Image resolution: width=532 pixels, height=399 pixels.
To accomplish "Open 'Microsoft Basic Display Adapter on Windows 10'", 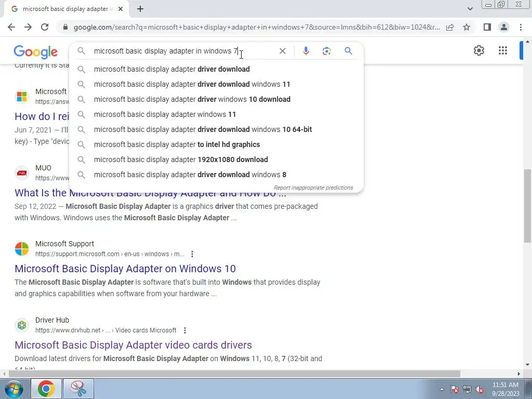I will [x=125, y=269].
